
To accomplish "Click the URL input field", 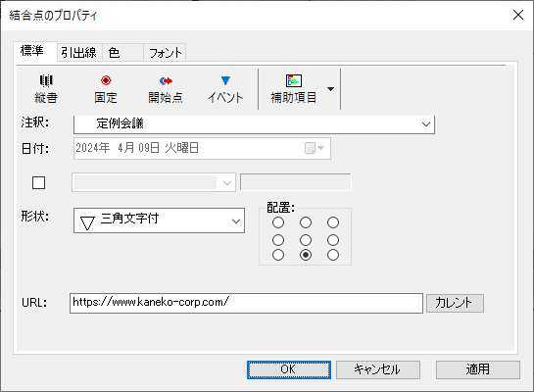I will (246, 303).
